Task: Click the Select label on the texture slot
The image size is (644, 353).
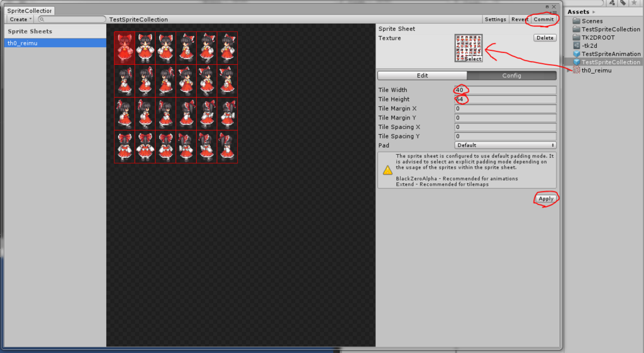Action: (x=473, y=59)
